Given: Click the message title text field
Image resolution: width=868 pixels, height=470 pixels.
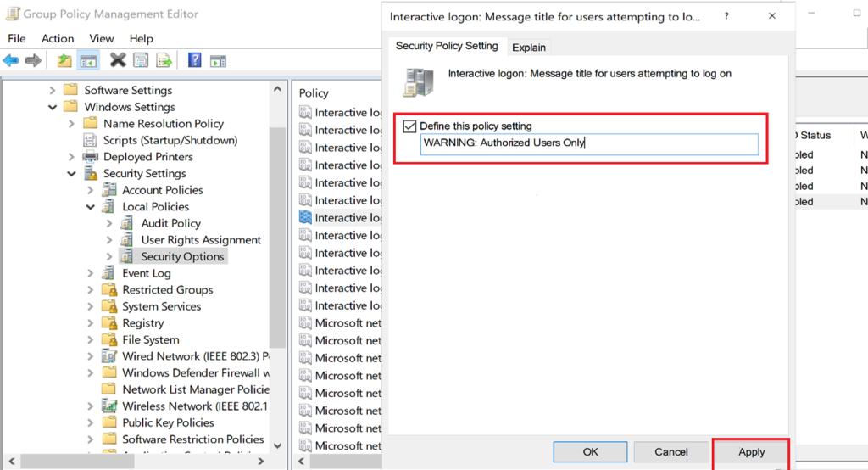Looking at the screenshot, I should (588, 143).
